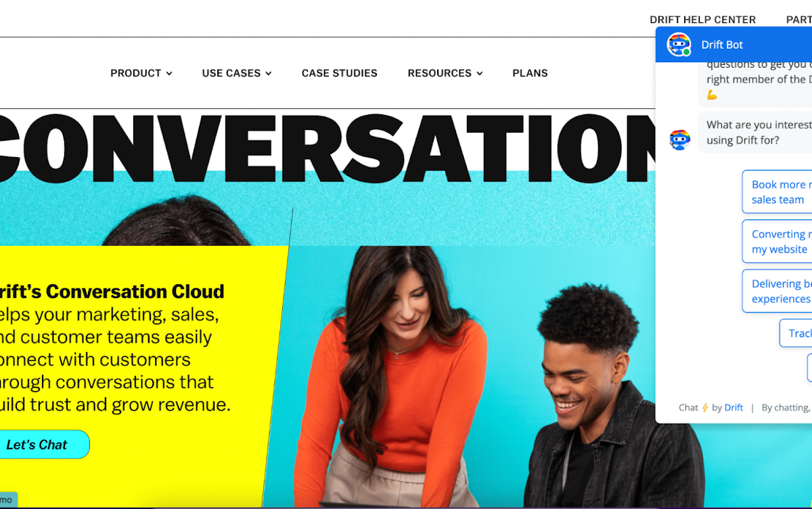
Task: Choose the "Book more" sales team reply
Action: tap(777, 192)
